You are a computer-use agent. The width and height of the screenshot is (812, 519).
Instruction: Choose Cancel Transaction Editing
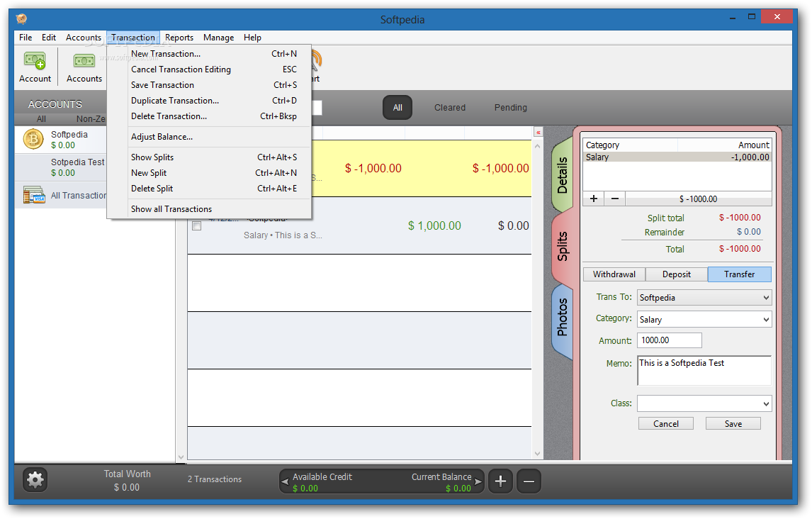pyautogui.click(x=209, y=69)
